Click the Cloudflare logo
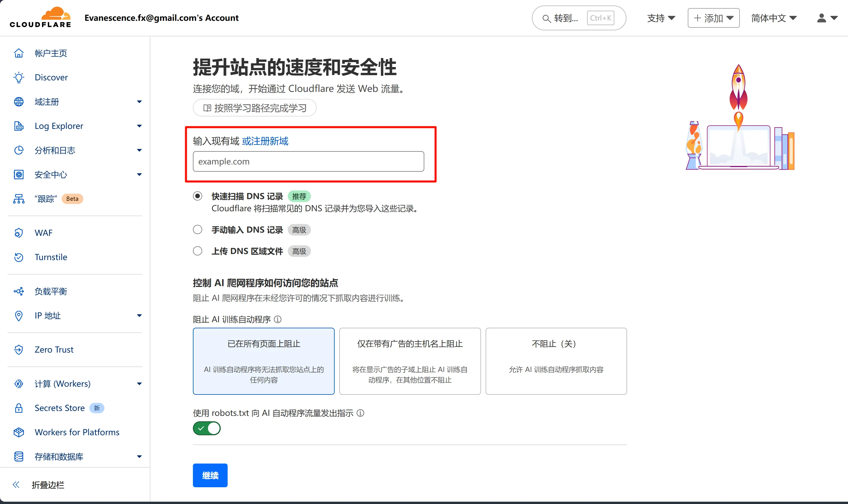 pyautogui.click(x=40, y=17)
